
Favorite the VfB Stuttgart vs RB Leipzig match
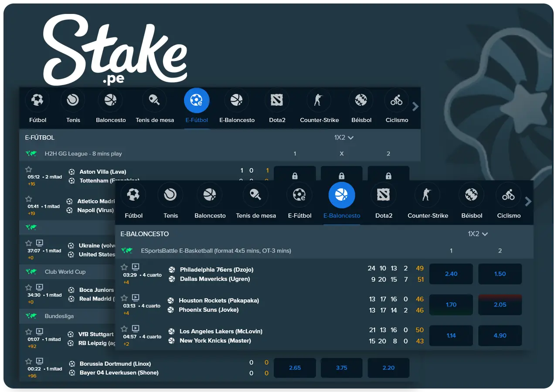(x=29, y=332)
